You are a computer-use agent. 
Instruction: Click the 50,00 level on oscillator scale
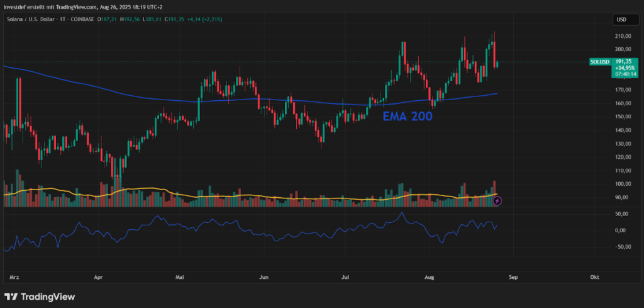[x=621, y=214]
